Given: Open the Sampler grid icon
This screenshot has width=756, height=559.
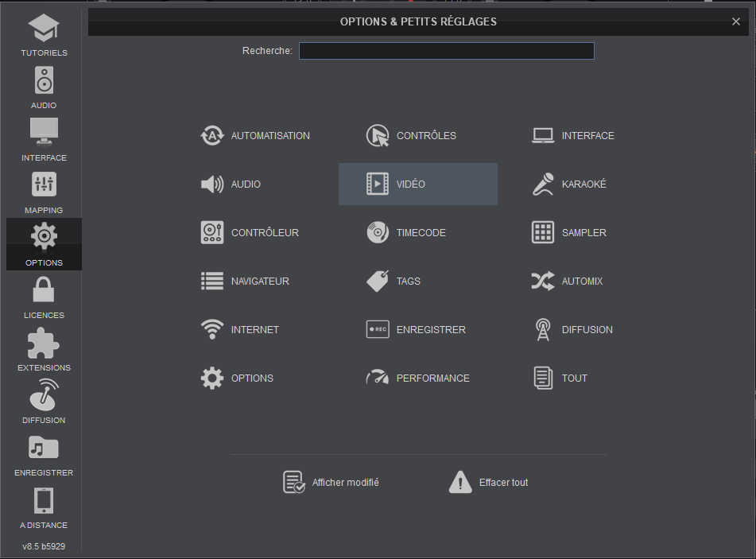Looking at the screenshot, I should click(x=543, y=233).
